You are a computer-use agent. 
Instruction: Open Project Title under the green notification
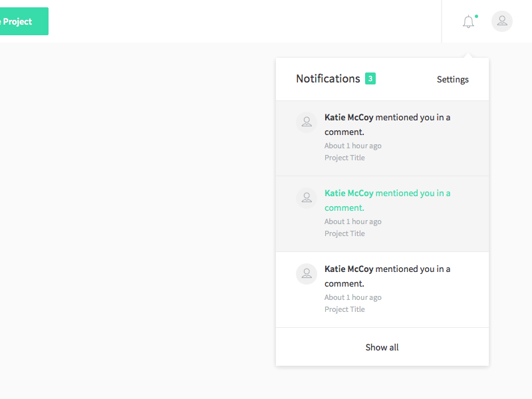coord(344,233)
